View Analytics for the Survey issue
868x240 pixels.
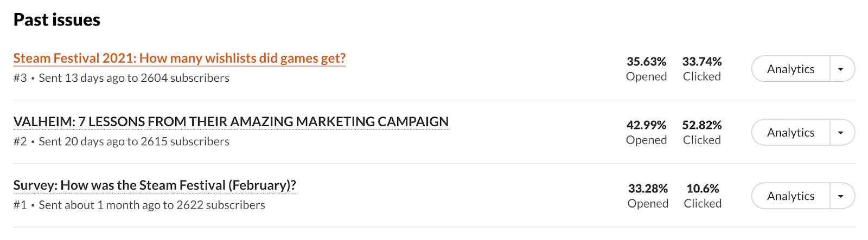tap(790, 196)
